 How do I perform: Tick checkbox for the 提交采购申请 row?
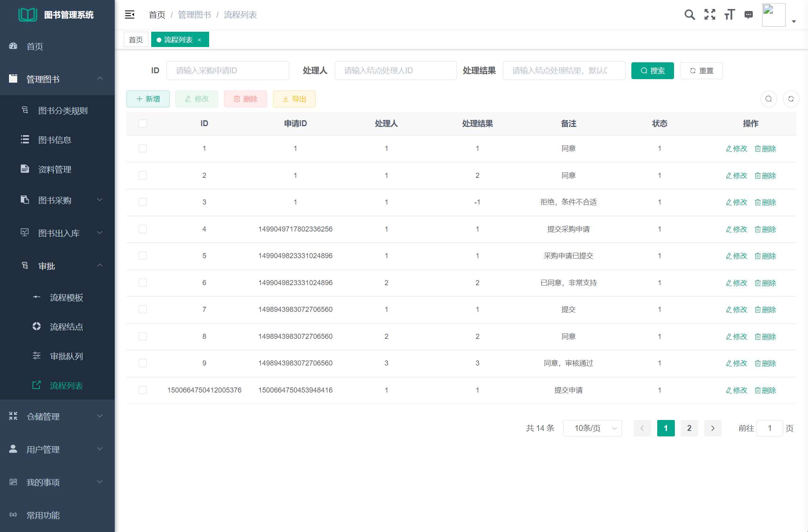click(143, 229)
